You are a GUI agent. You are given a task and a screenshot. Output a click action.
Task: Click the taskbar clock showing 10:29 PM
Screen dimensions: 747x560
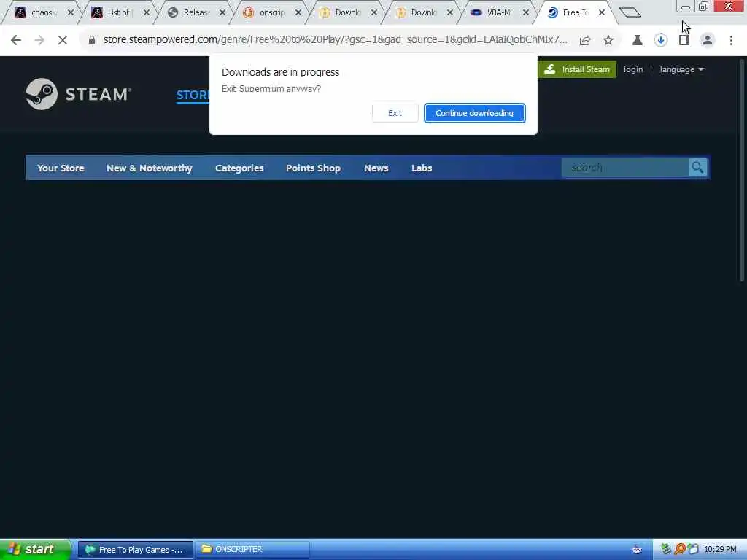[x=720, y=550]
